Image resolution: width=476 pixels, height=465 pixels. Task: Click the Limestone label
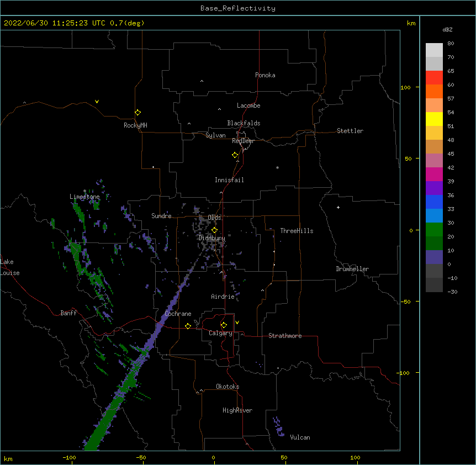point(84,197)
